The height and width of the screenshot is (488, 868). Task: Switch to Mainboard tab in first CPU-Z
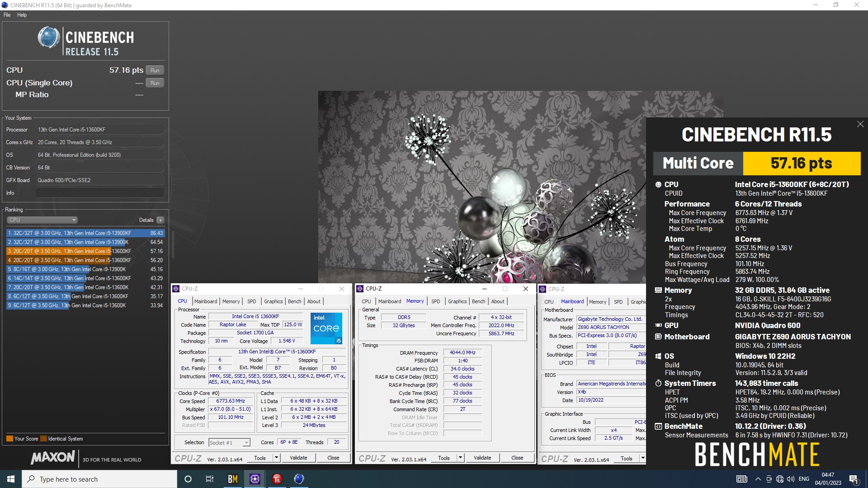click(x=206, y=301)
